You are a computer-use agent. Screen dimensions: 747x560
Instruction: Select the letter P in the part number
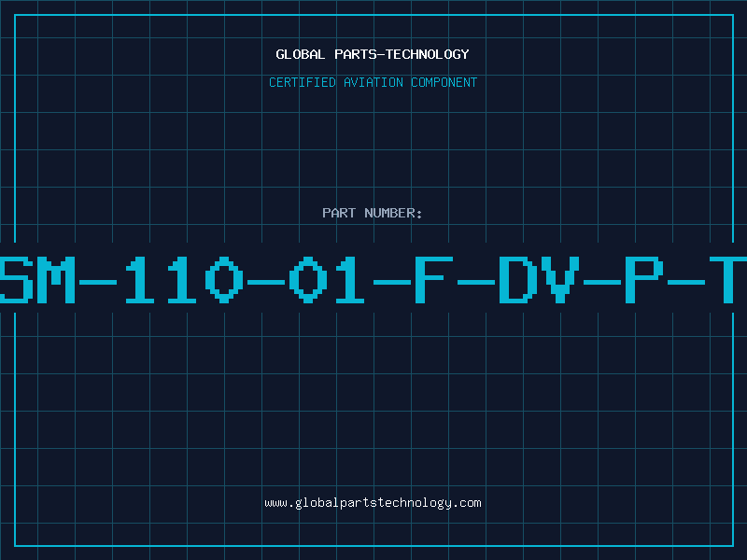pos(644,279)
